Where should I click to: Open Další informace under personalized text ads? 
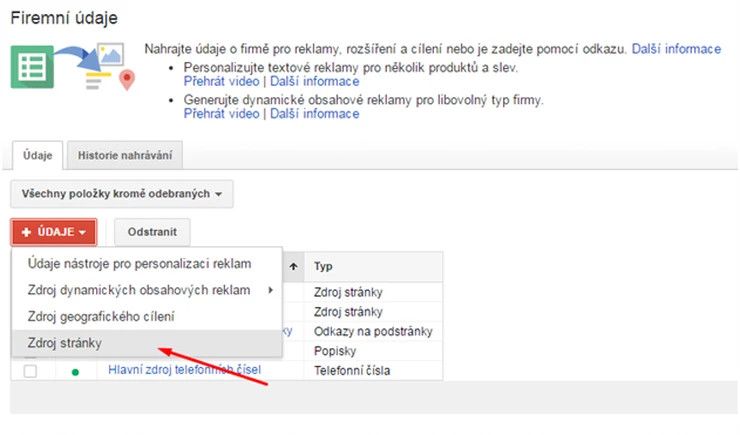(x=314, y=82)
